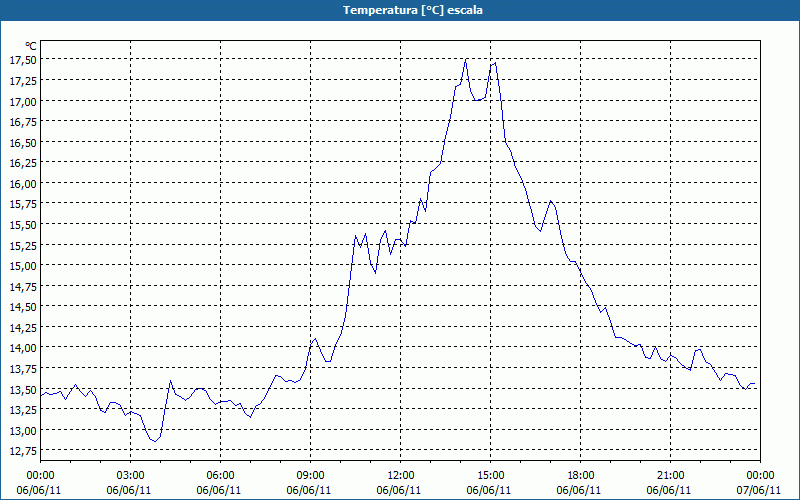
Task: Click the °C unit label
Action: pos(31,47)
